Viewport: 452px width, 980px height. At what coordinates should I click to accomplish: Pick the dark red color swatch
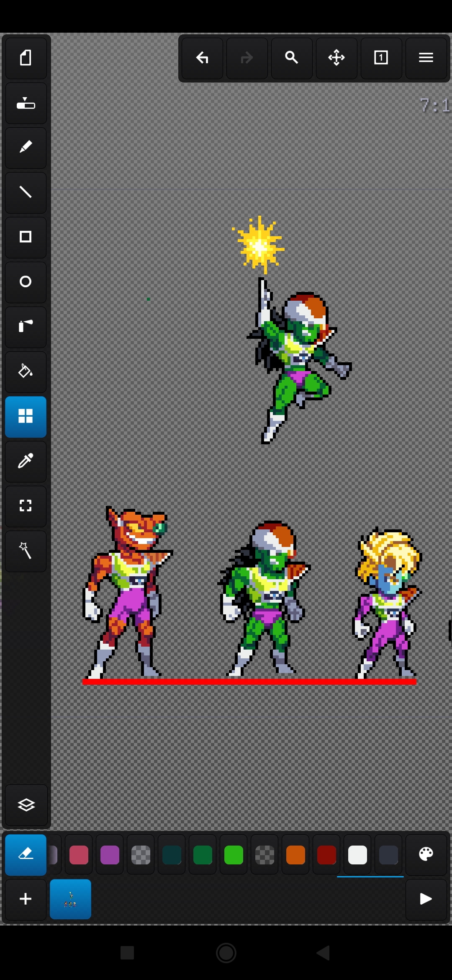tap(326, 855)
